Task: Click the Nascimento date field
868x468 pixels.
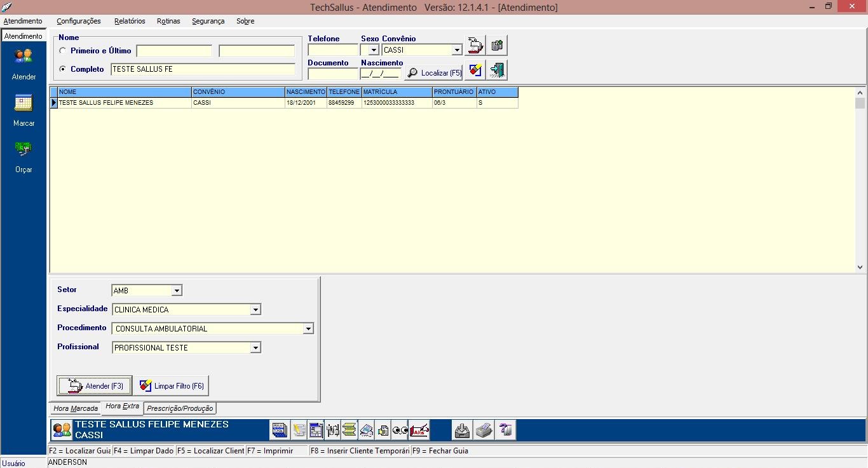Action: pos(381,74)
